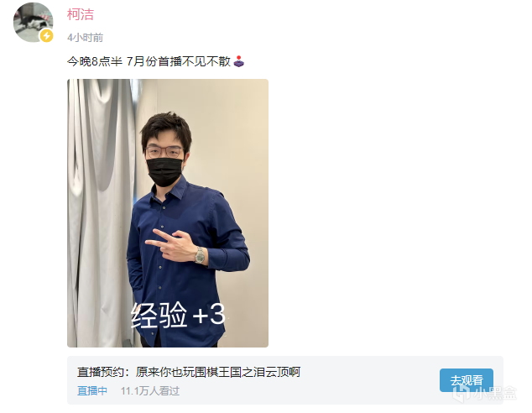532x413 pixels.
Task: Click the 经验 +3 caption on the photo
Action: [x=178, y=316]
